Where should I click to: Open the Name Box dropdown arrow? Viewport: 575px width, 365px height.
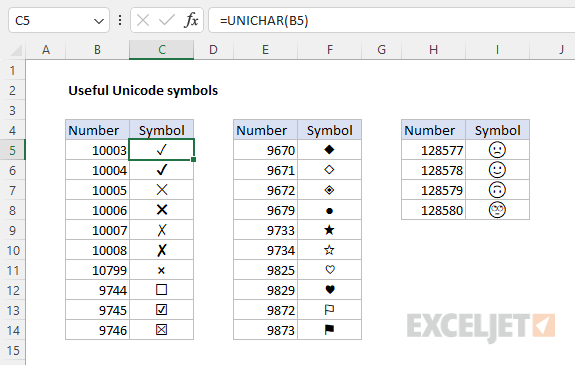(99, 21)
